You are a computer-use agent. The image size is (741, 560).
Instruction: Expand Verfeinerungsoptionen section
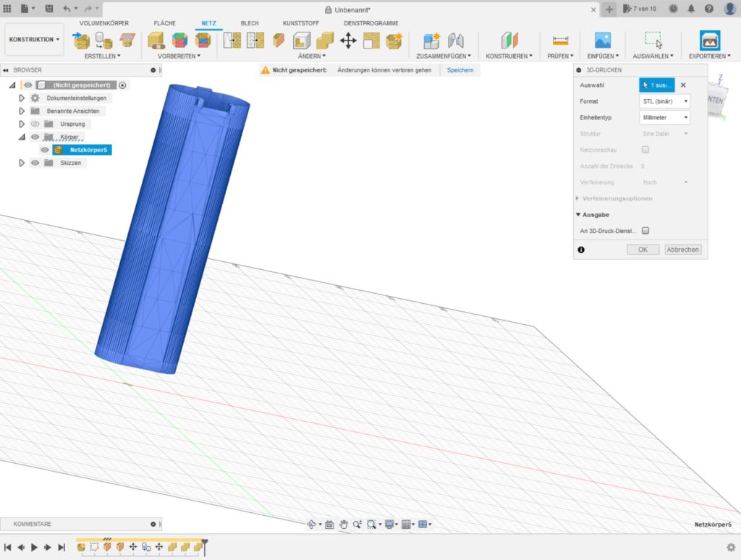pos(577,198)
